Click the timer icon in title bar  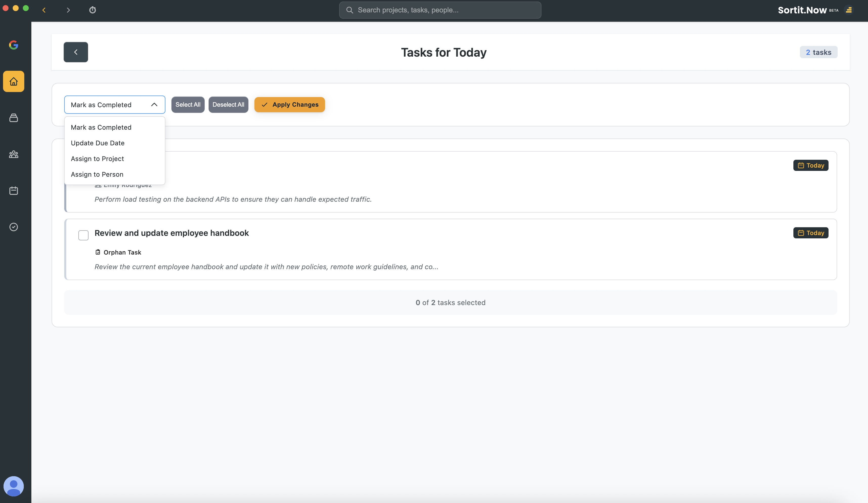pos(92,10)
